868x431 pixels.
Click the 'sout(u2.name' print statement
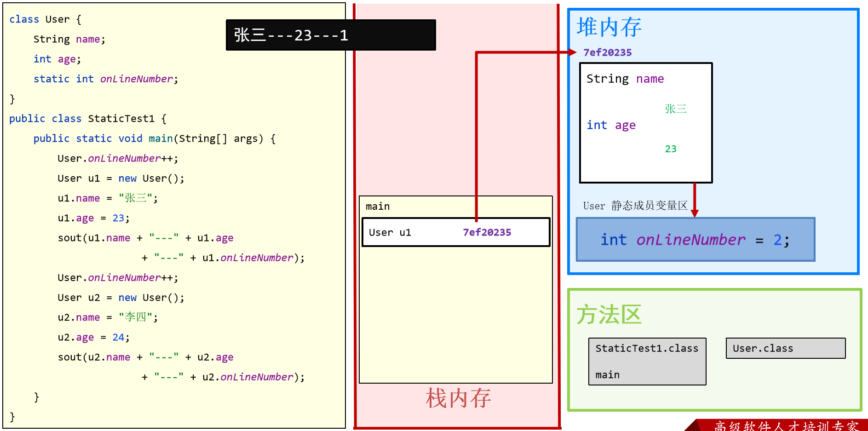145,357
